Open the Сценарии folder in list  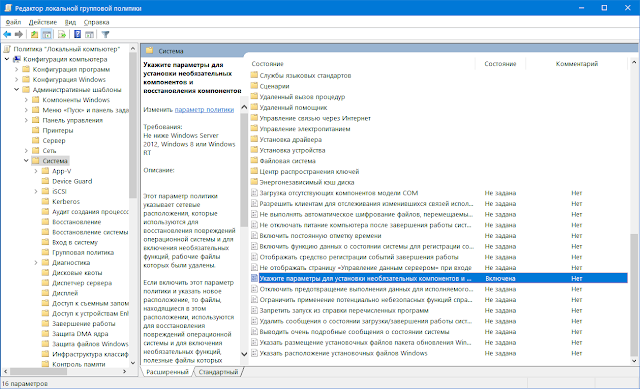(274, 86)
